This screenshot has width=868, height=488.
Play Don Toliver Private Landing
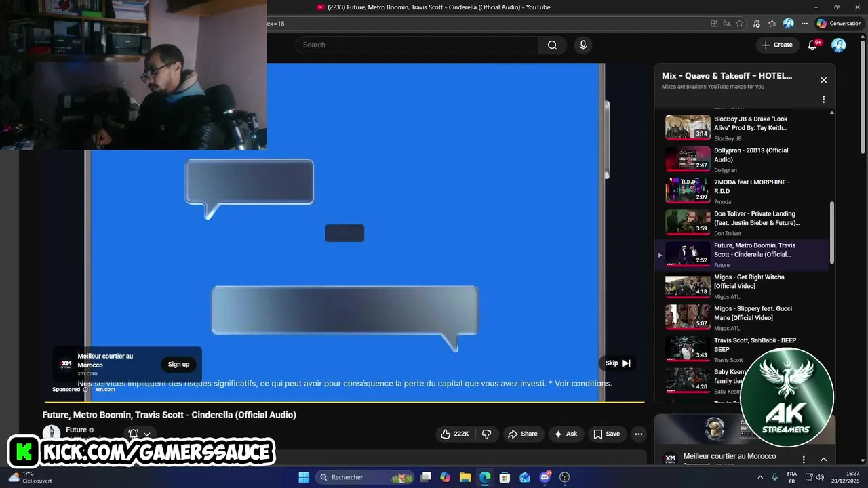[x=742, y=222]
